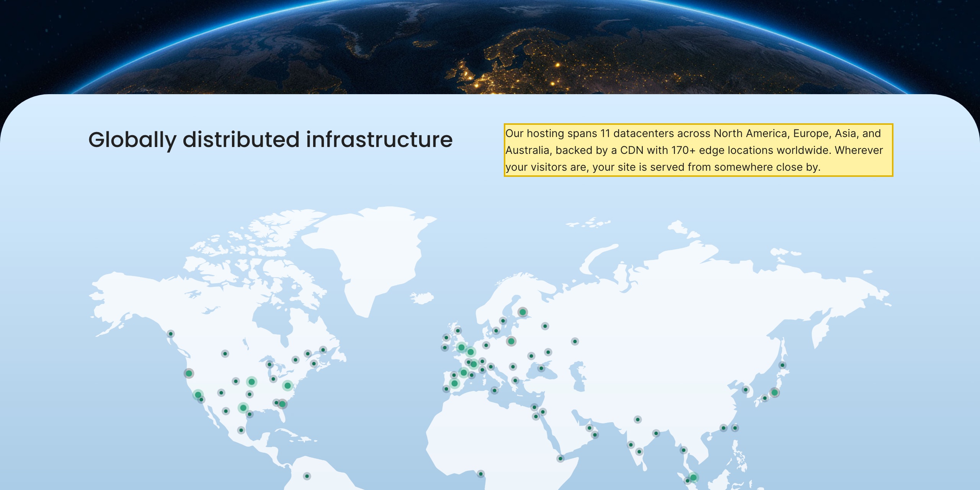
Task: Select the edge marker in South Korea
Action: [745, 390]
